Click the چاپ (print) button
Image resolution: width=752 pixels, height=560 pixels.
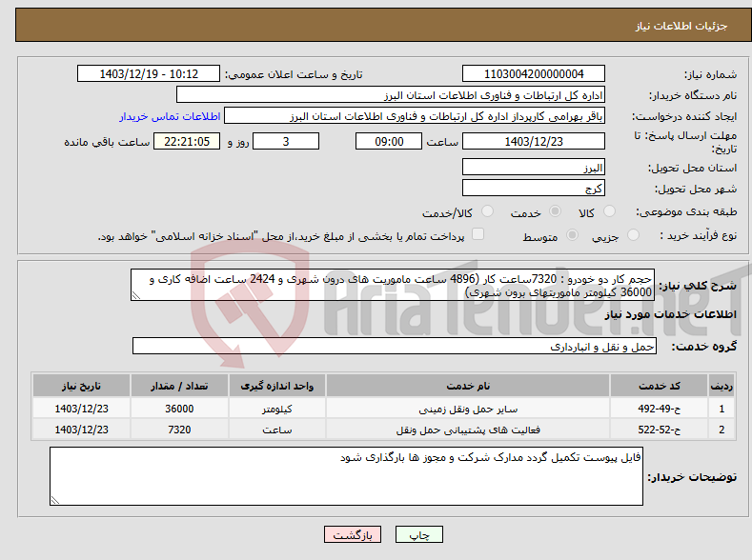418,534
